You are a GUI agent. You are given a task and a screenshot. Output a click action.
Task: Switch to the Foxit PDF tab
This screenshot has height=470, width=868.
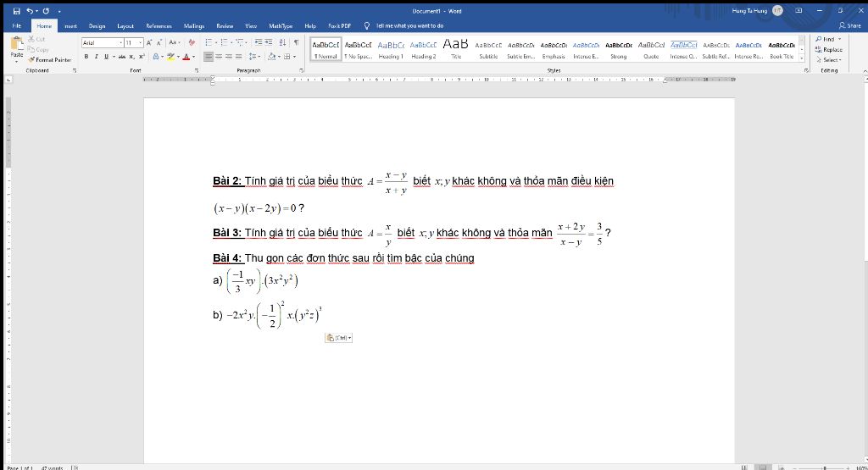339,25
